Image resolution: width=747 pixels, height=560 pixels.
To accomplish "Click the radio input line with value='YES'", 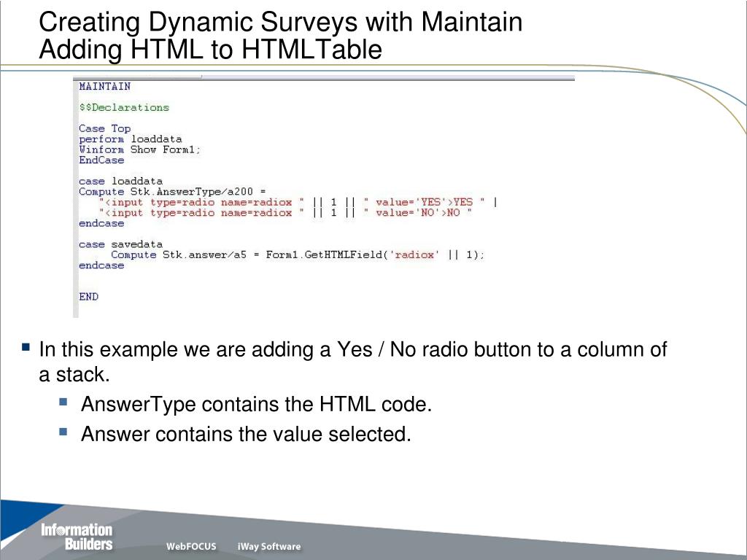I will tap(298, 202).
